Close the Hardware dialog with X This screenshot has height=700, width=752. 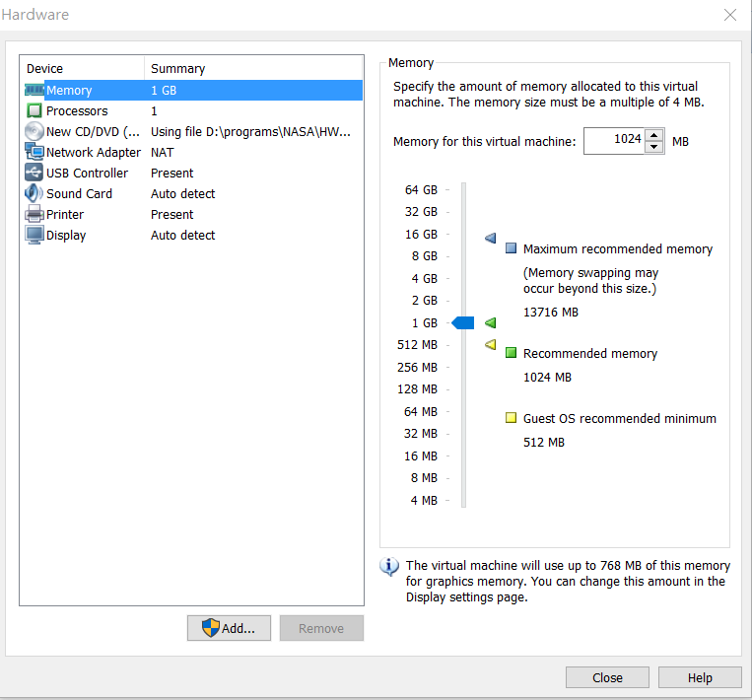[x=730, y=15]
